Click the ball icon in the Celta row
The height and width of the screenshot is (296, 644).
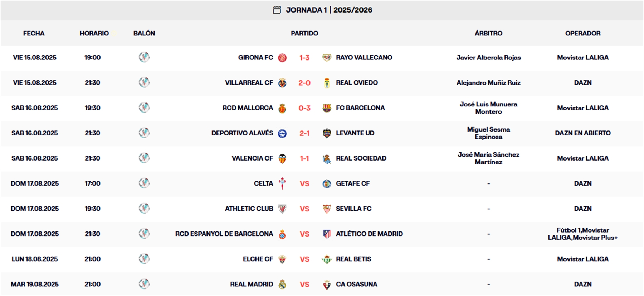145,183
